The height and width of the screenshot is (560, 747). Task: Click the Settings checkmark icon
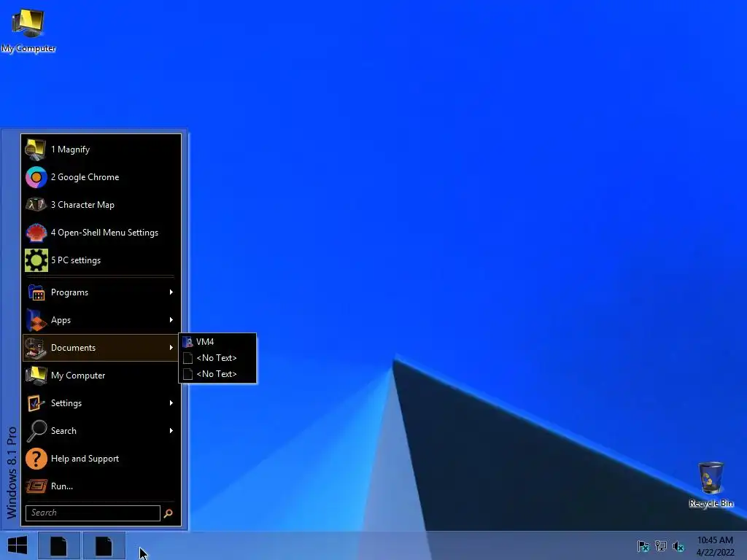click(x=36, y=403)
